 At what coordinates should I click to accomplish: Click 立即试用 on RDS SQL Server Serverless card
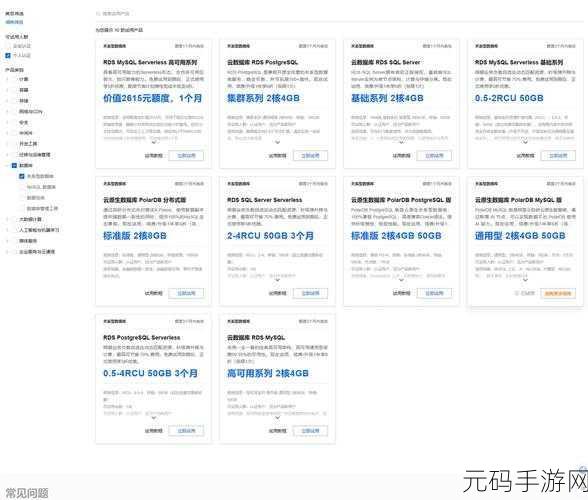310,293
